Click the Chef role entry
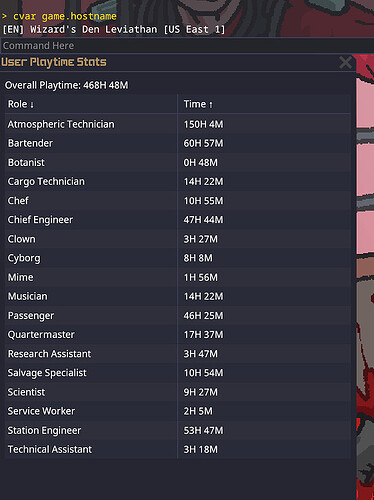Screen dimensions: 374x500 point(18,201)
